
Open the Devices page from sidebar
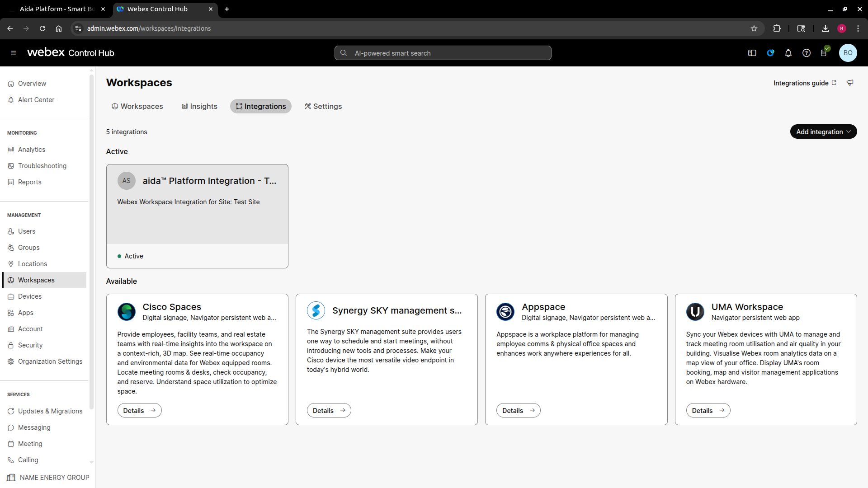pyautogui.click(x=30, y=296)
